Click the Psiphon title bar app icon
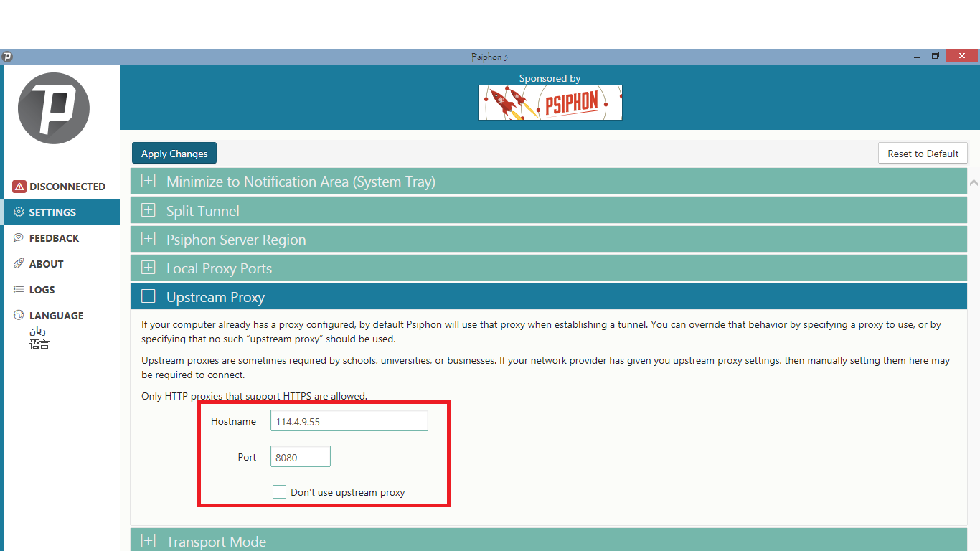This screenshot has height=551, width=980. coord(7,57)
